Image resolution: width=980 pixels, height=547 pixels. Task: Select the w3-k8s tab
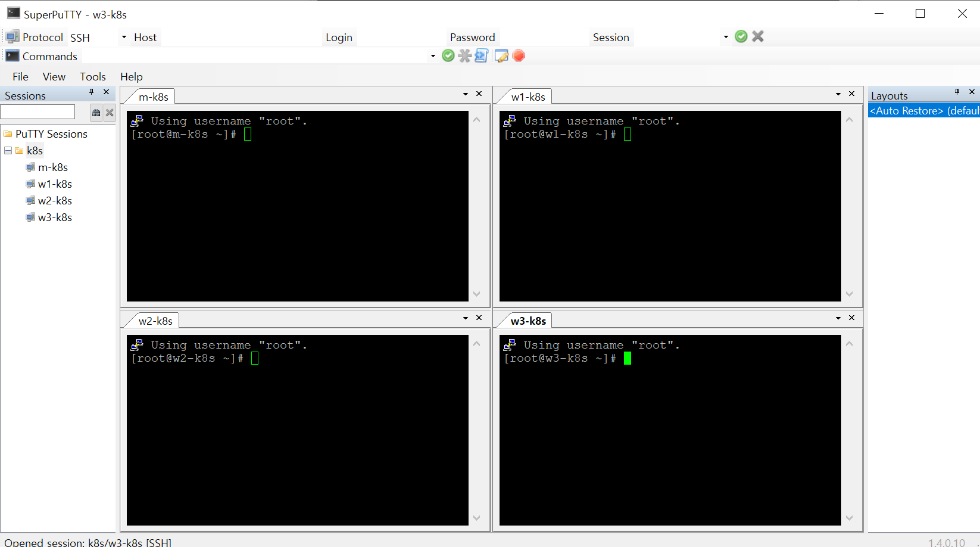coord(528,321)
